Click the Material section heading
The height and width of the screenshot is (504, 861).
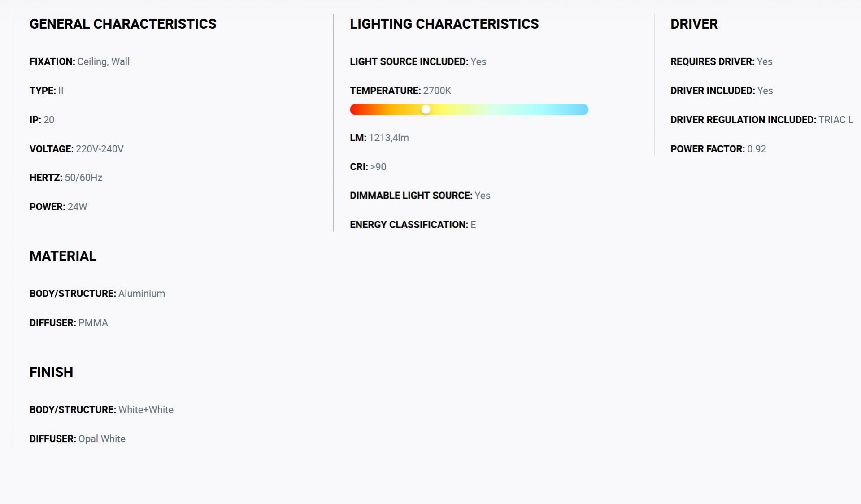tap(63, 256)
